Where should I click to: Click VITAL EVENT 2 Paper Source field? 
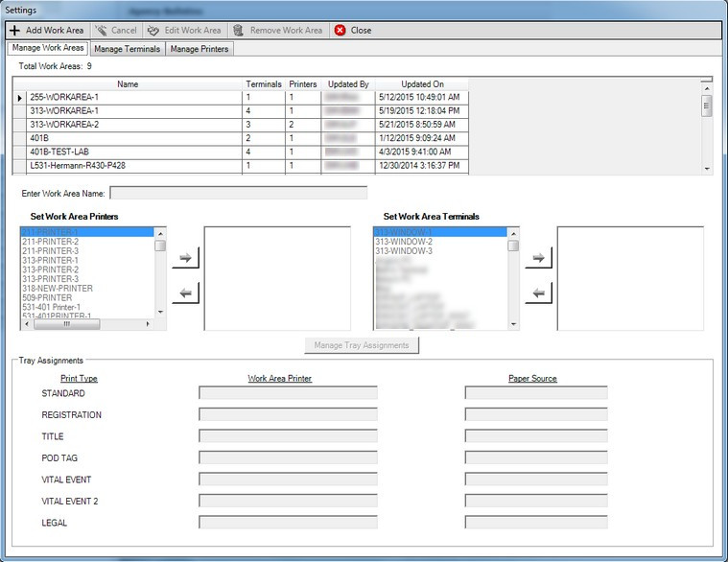point(536,501)
